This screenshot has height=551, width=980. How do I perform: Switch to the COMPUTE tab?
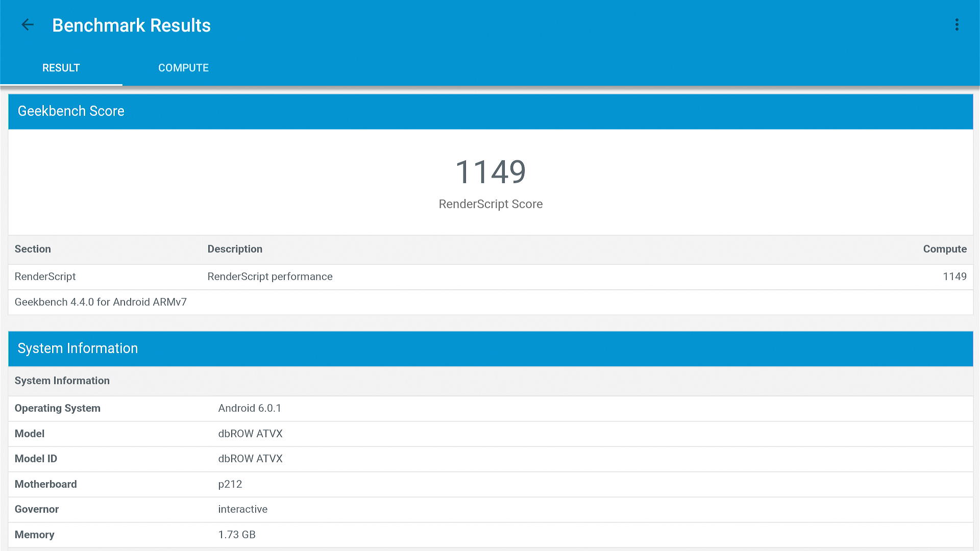point(183,68)
